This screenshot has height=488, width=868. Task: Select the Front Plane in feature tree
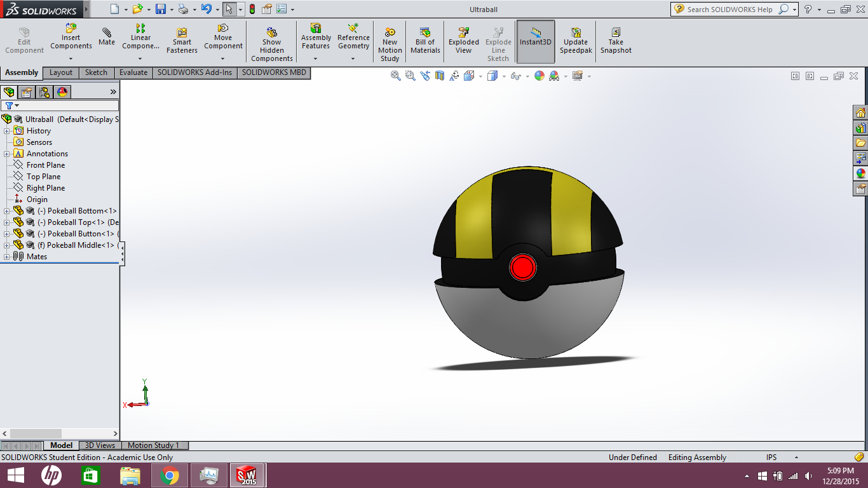point(45,165)
